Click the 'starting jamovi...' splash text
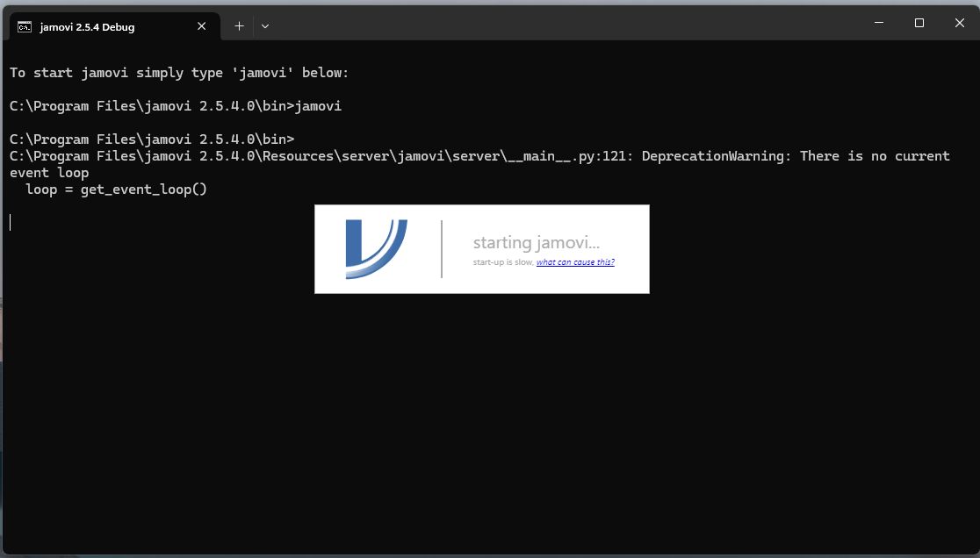980x558 pixels. pos(537,242)
